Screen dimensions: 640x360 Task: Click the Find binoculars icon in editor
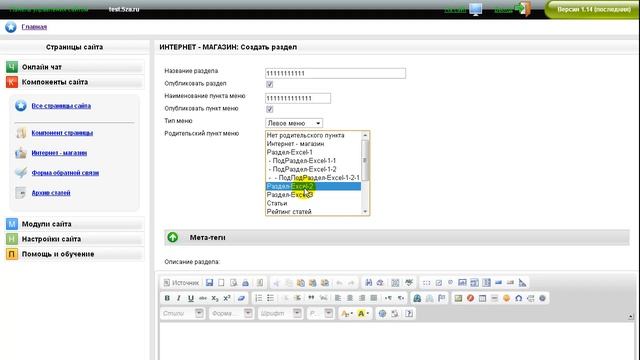[369, 282]
